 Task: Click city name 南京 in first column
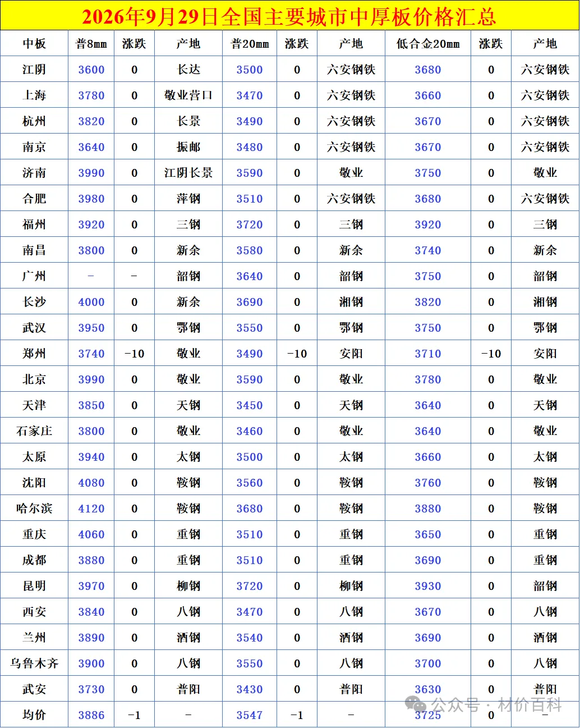[x=34, y=147]
